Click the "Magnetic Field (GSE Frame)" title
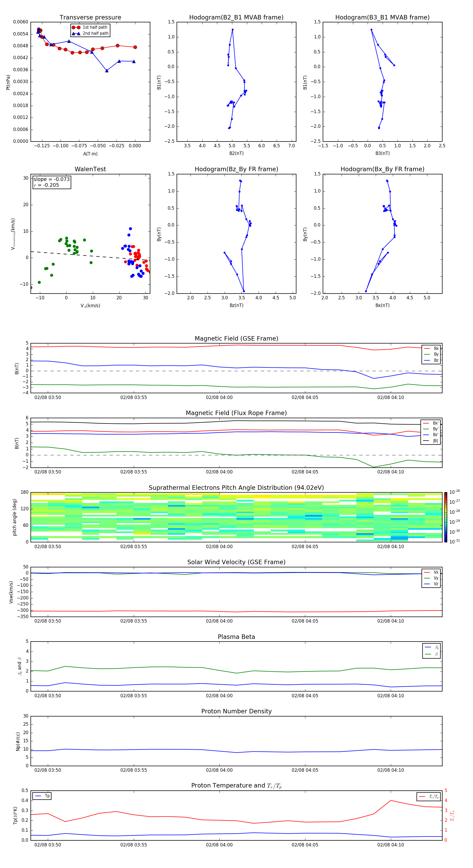 236,339
